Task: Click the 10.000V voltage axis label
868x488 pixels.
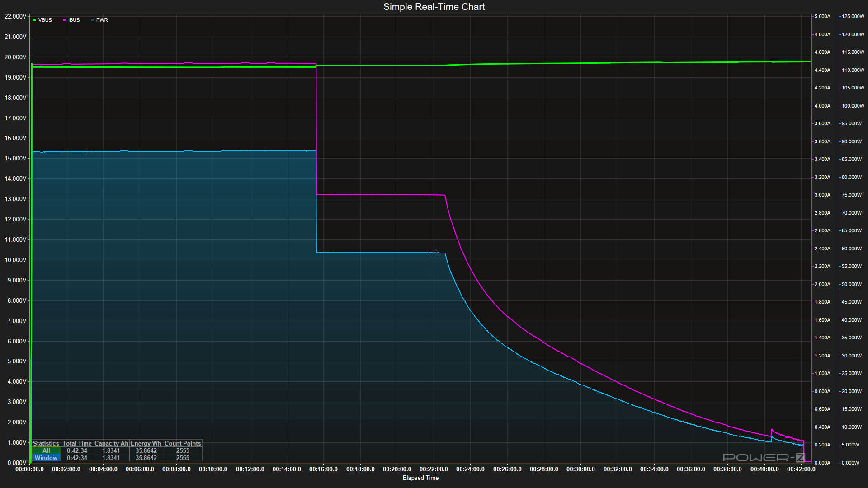Action: 15,260
